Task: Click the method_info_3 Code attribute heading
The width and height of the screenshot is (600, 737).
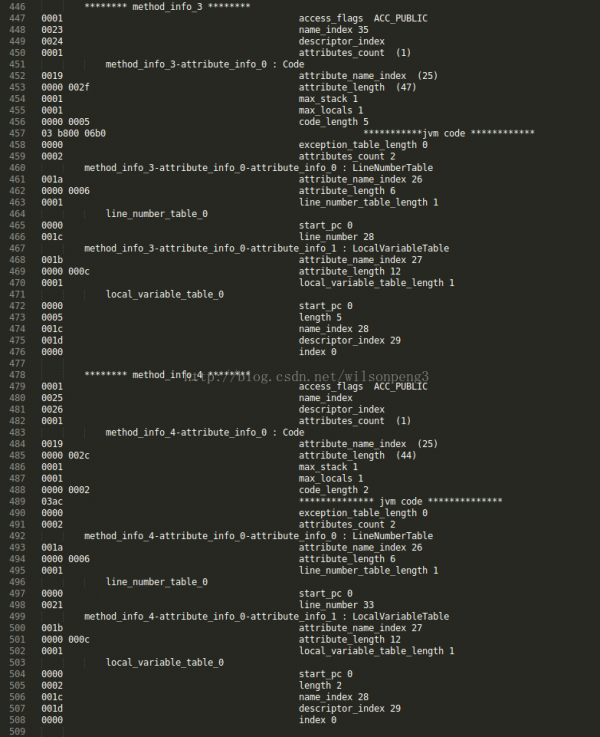Action: tap(205, 64)
